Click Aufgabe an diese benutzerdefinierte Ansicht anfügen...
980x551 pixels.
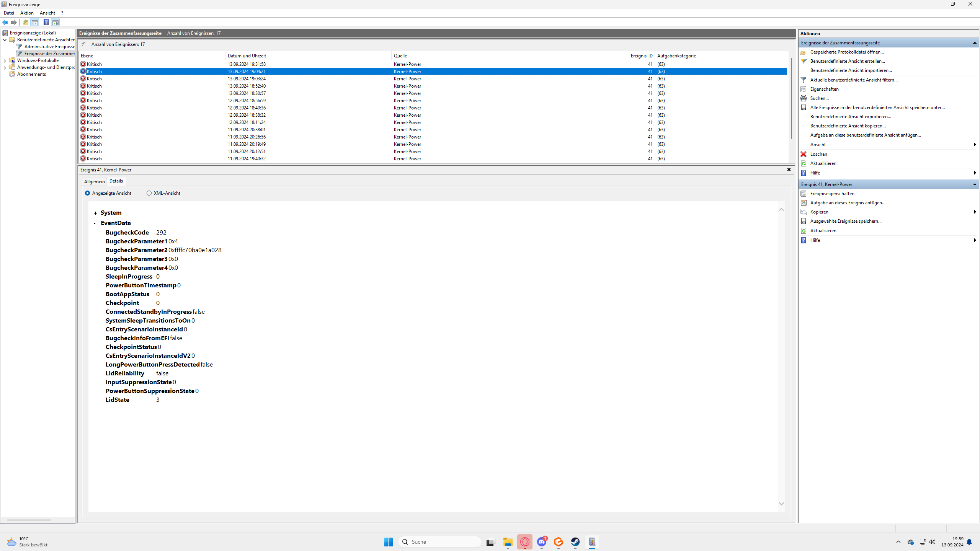866,135
